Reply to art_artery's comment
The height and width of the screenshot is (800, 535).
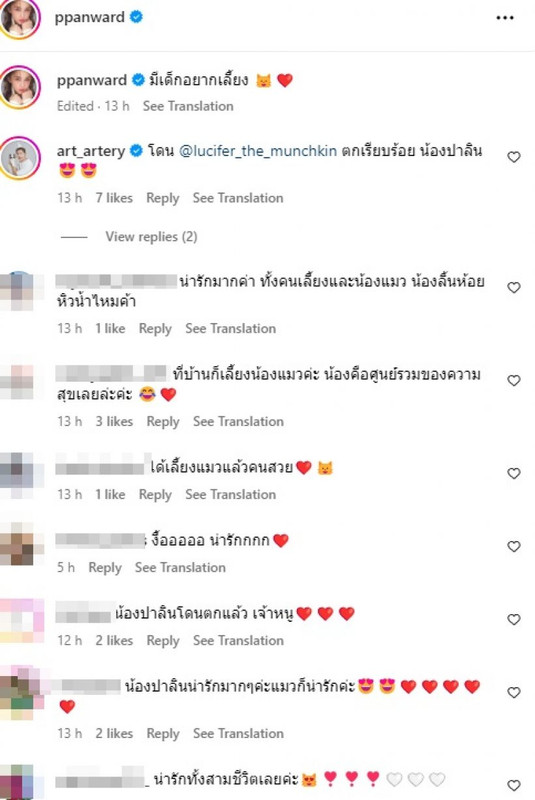pos(163,198)
